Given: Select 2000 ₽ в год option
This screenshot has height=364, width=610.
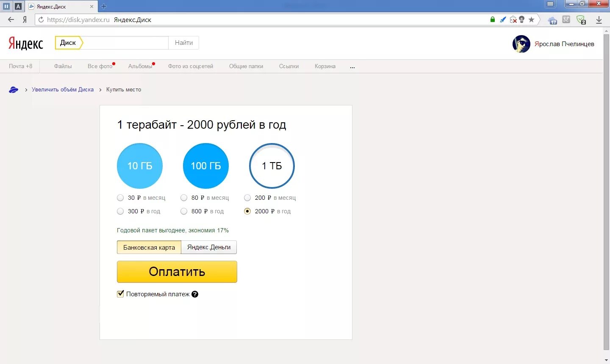Looking at the screenshot, I should pos(247,211).
